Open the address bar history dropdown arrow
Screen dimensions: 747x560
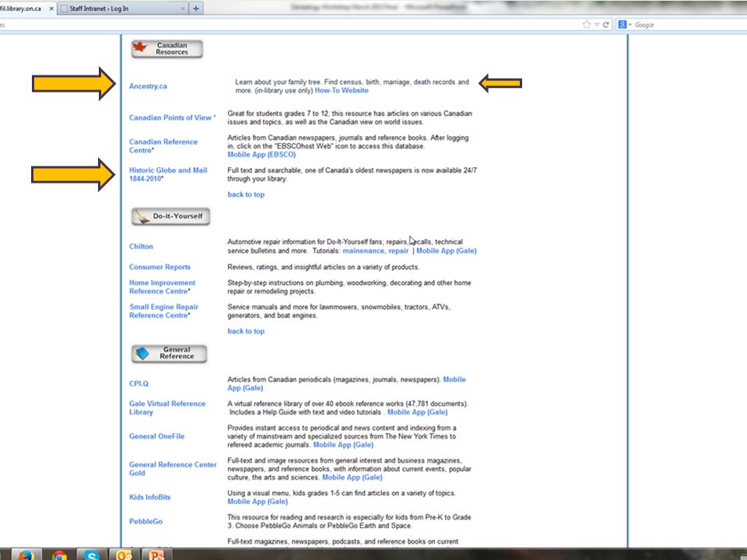597,25
